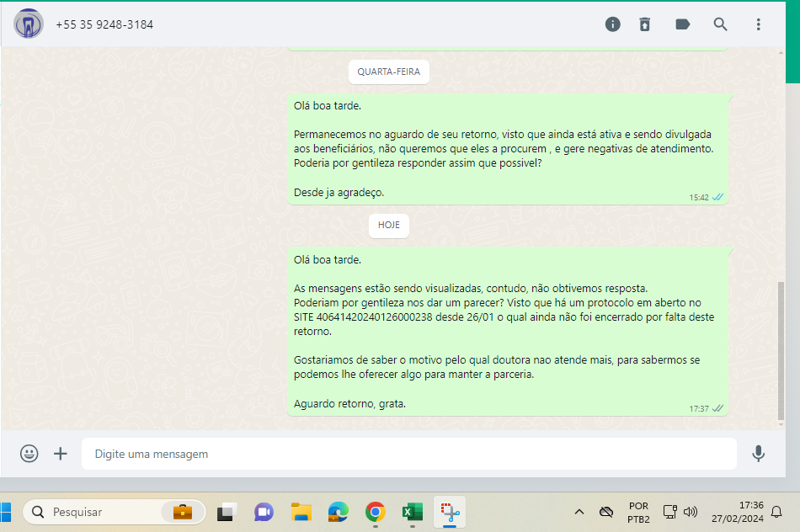Open Snipping Tool from the taskbar

coord(450,512)
